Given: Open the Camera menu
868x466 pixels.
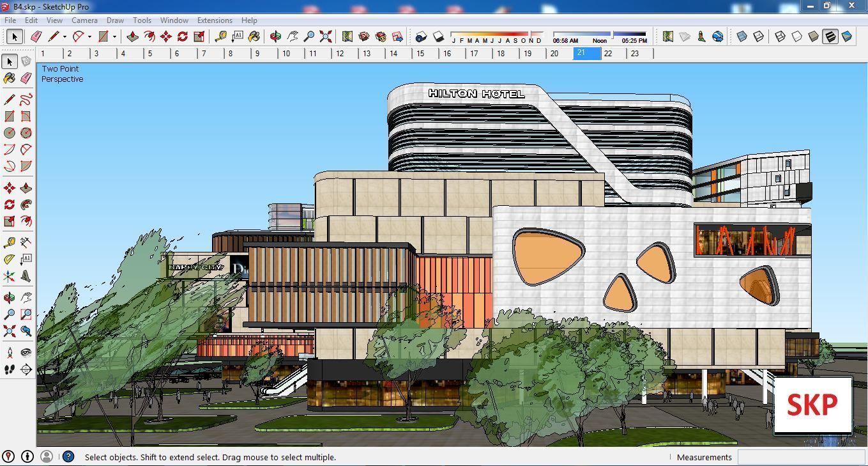Looking at the screenshot, I should pos(84,20).
